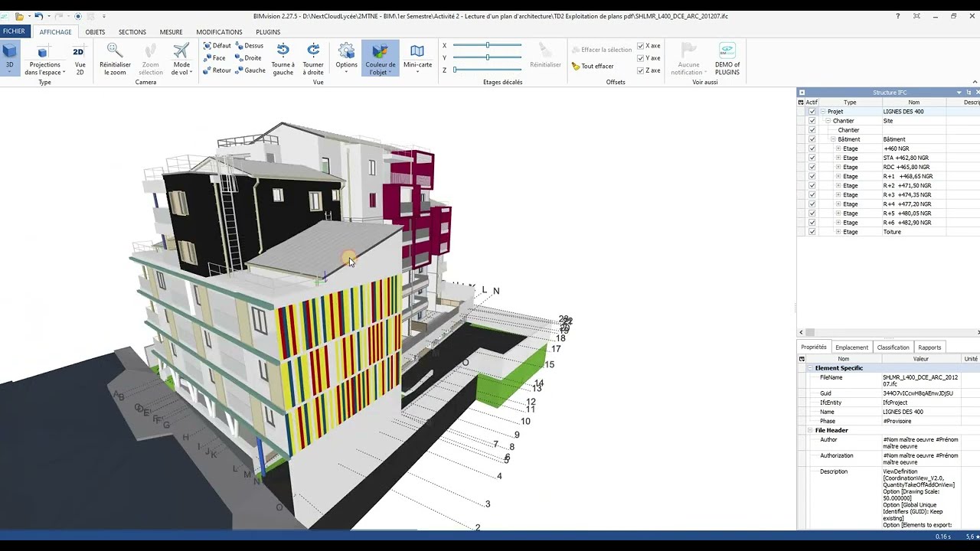The image size is (980, 551).
Task: Click Structure IFC horizontal scrollbar
Action: [888, 332]
